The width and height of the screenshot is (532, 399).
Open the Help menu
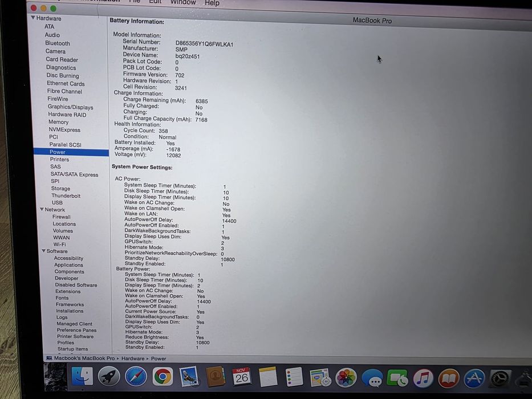212,3
